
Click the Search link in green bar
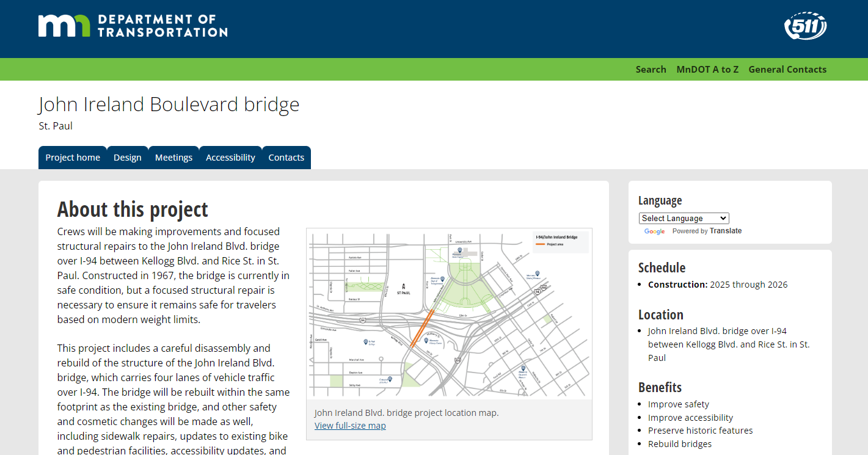tap(651, 69)
